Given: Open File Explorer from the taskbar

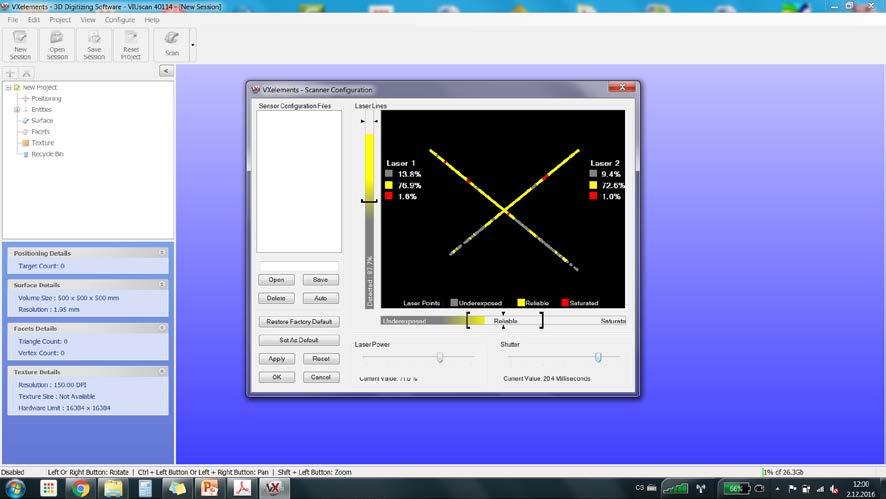Looking at the screenshot, I should coord(113,488).
